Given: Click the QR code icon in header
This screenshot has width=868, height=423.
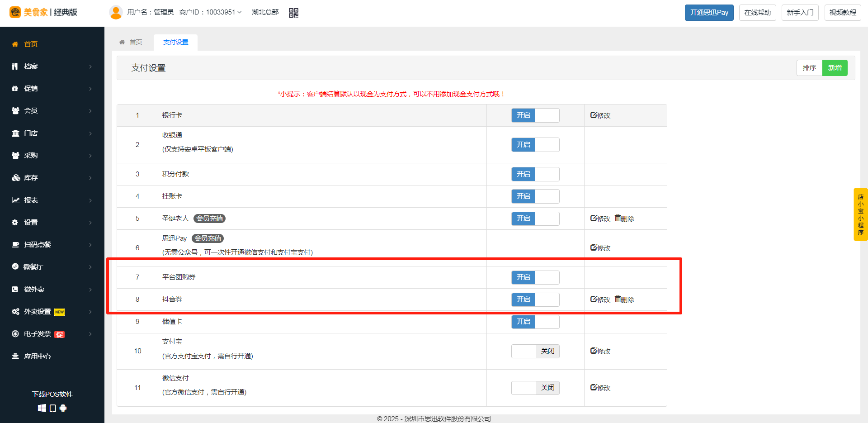Looking at the screenshot, I should point(293,13).
